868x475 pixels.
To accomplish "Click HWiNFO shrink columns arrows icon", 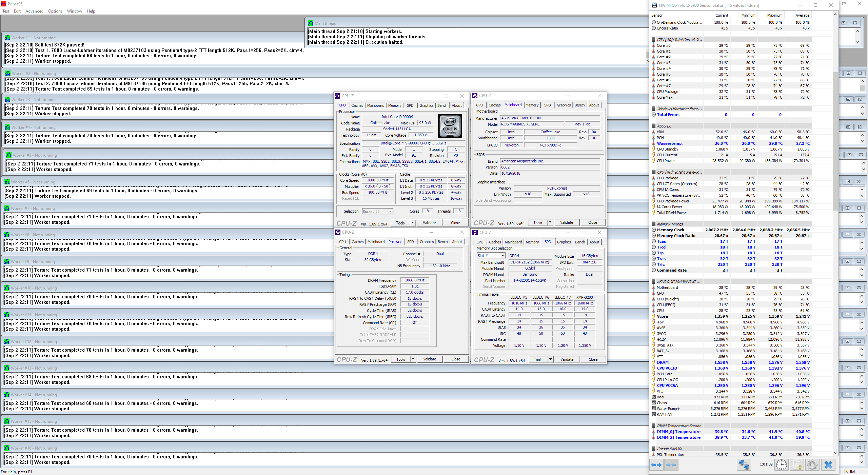I will tap(671, 465).
